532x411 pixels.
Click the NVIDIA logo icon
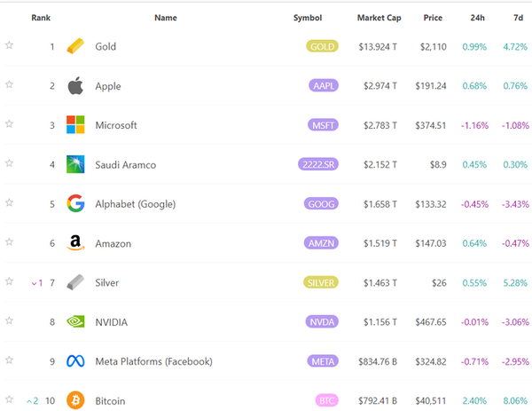75,322
